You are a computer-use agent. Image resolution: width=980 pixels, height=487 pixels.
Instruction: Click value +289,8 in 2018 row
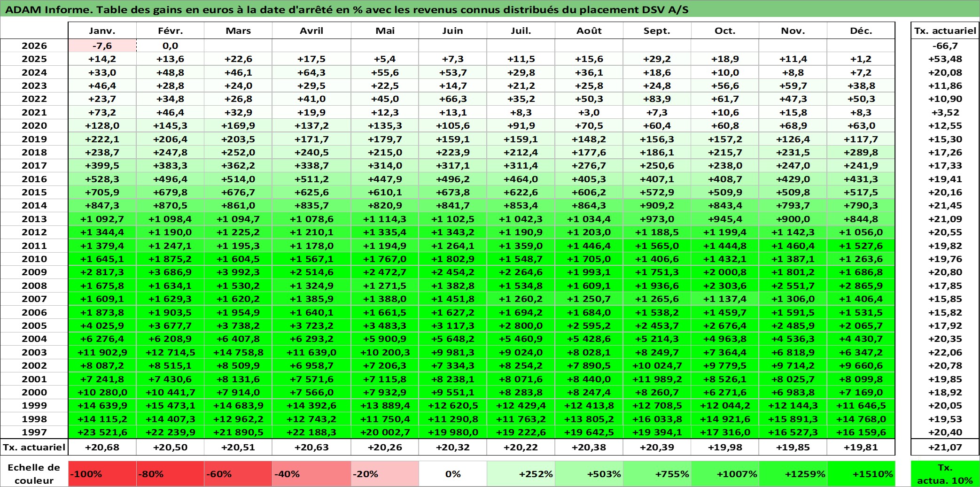861,152
